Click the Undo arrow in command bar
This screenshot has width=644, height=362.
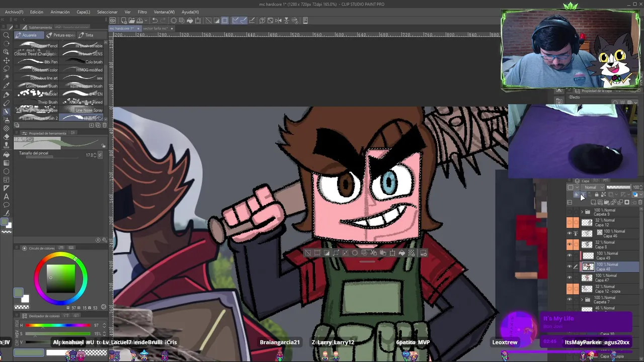pyautogui.click(x=155, y=21)
